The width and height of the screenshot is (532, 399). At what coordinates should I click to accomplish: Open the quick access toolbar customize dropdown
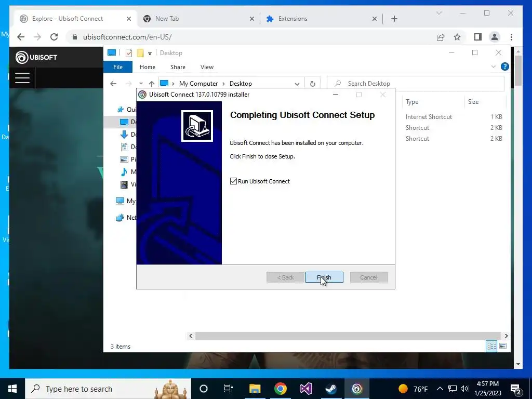click(150, 54)
